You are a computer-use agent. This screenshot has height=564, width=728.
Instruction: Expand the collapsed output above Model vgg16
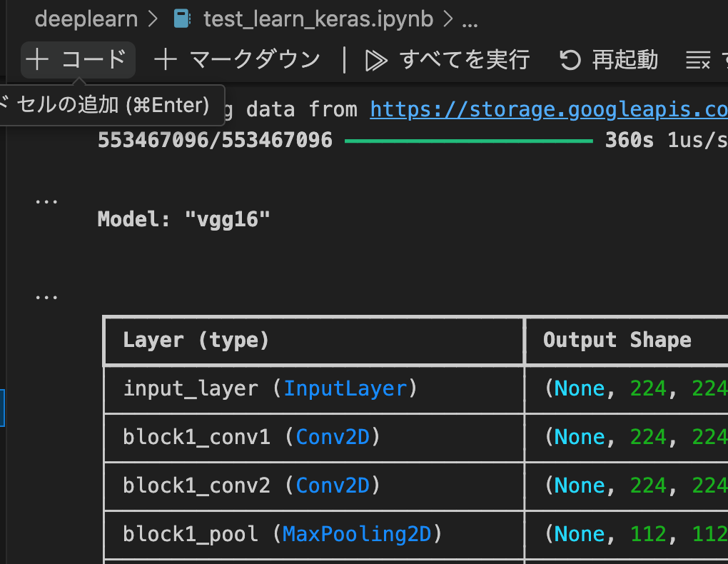pos(46,200)
